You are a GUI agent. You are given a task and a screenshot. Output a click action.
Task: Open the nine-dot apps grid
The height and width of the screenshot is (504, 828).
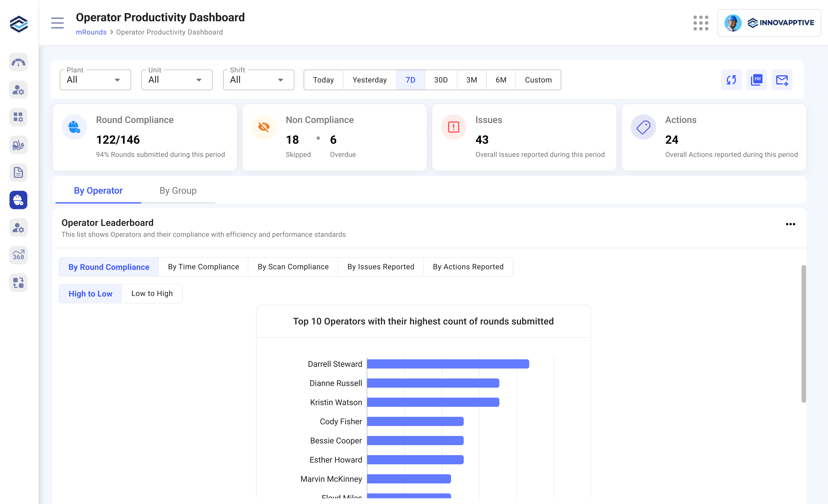coord(701,23)
